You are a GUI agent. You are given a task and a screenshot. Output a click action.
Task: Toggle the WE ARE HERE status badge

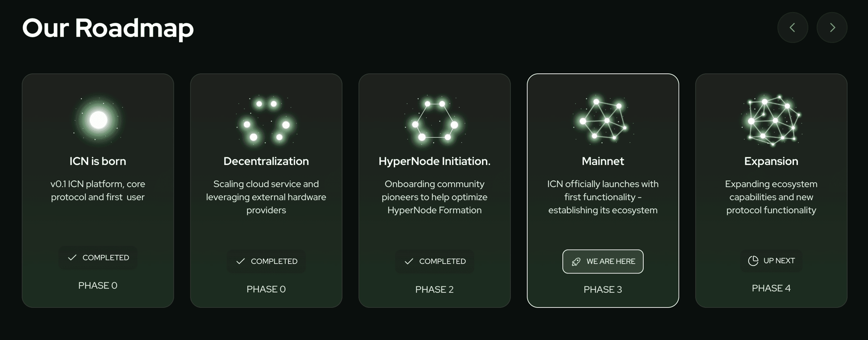pos(603,261)
